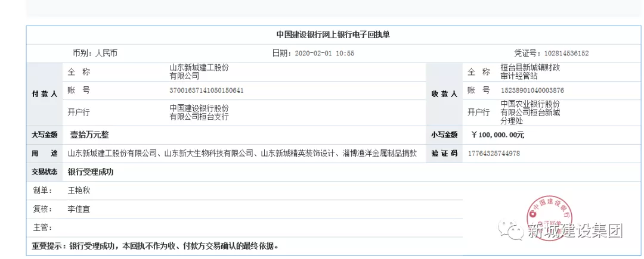Click the 收款人 row header
This screenshot has height=259, width=644.
pos(444,94)
